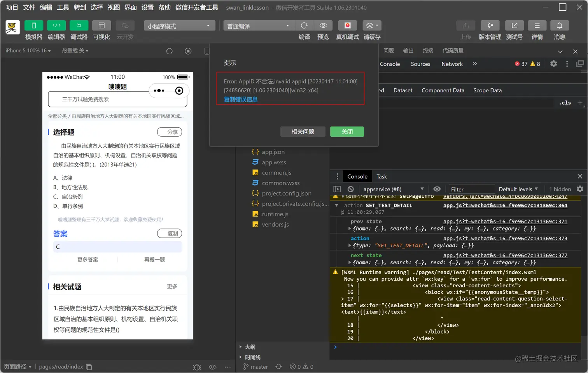Click the 相关问题 button in the dialog
The width and height of the screenshot is (588, 373).
(303, 132)
